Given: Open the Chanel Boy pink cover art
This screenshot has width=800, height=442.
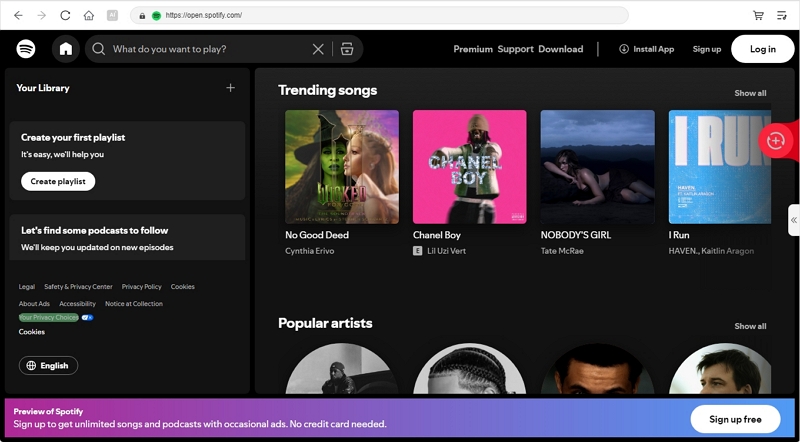Looking at the screenshot, I should 469,167.
